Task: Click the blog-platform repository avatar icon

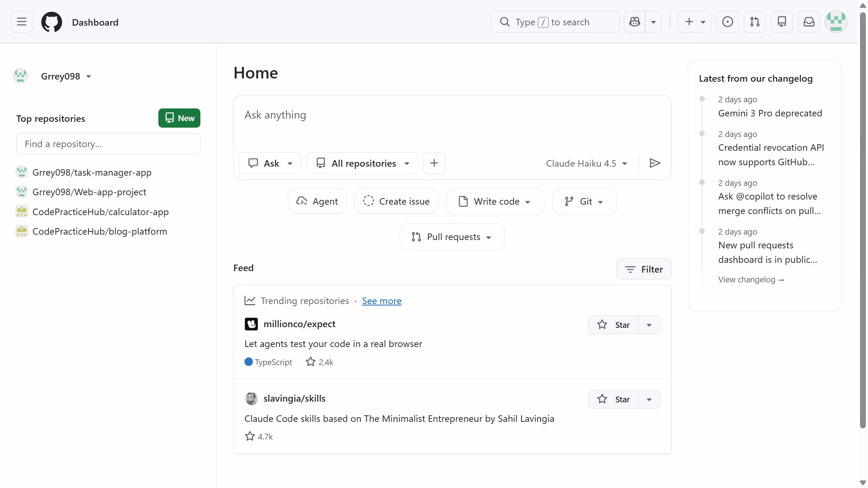Action: [x=22, y=231]
